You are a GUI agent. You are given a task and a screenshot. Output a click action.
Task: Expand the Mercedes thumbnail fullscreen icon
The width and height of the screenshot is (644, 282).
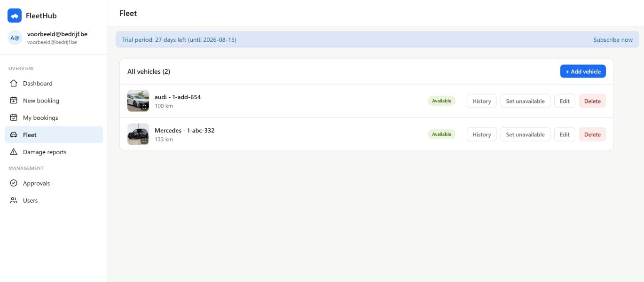click(144, 140)
